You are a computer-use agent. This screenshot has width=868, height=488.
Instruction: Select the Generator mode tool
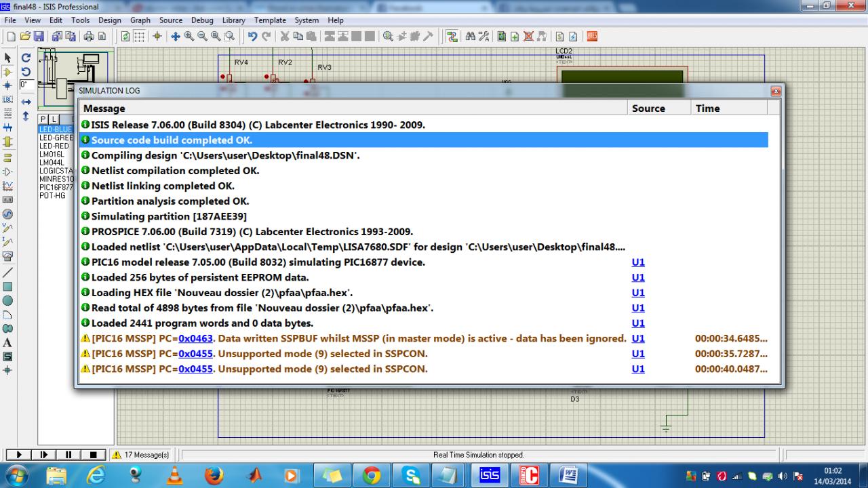pyautogui.click(x=8, y=214)
